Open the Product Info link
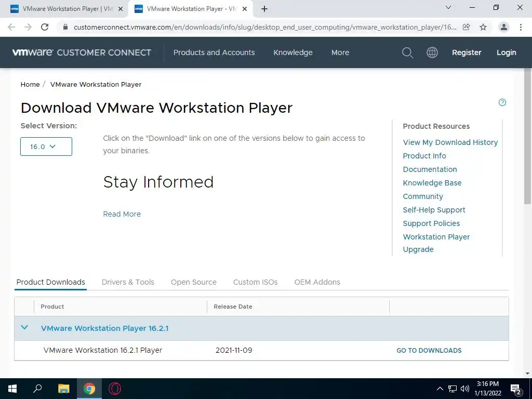 point(424,156)
